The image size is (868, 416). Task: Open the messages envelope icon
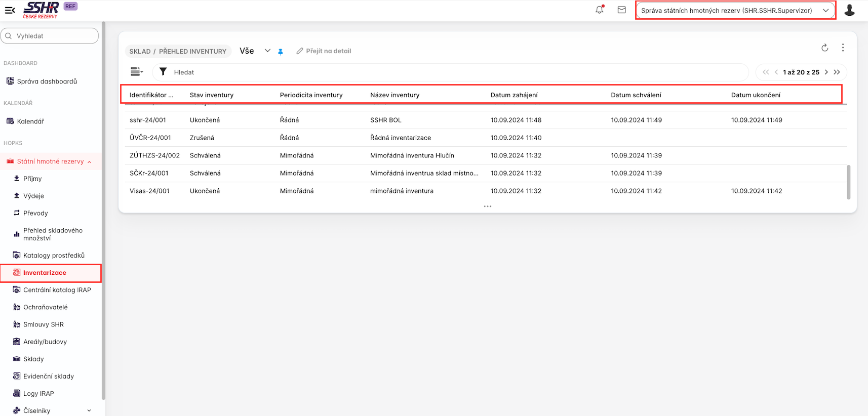pos(621,10)
